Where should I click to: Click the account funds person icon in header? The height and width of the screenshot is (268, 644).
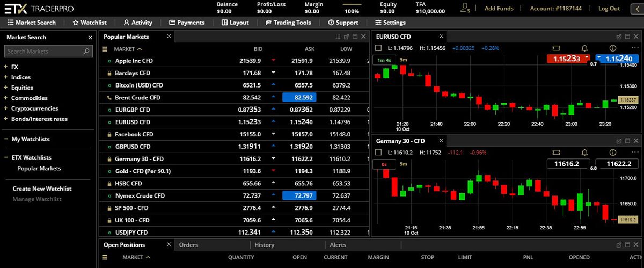pos(465,8)
